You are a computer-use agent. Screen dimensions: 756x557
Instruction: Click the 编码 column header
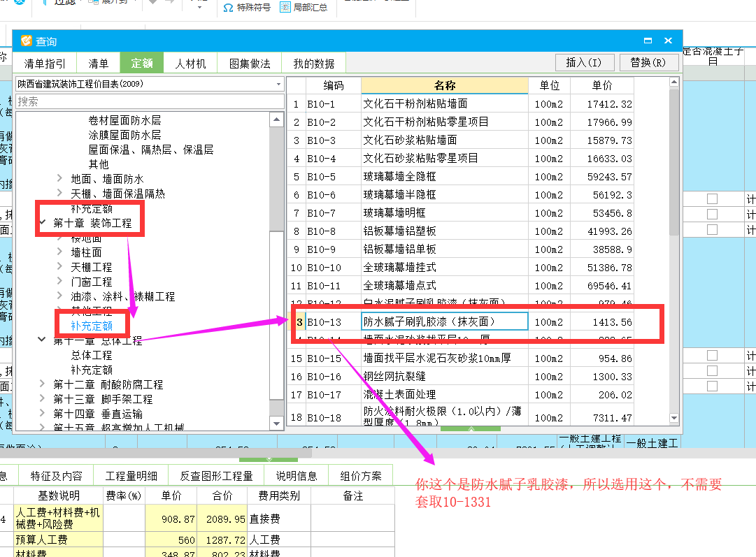click(333, 85)
